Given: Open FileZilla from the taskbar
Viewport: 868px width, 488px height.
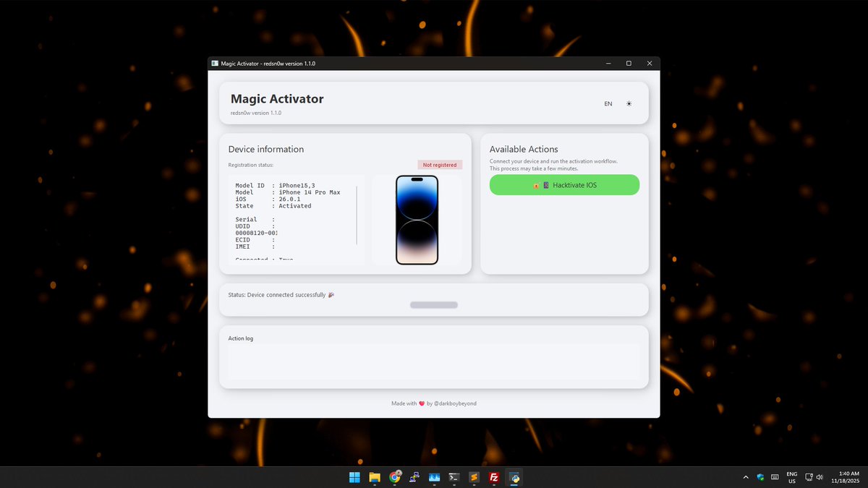Looking at the screenshot, I should (493, 477).
